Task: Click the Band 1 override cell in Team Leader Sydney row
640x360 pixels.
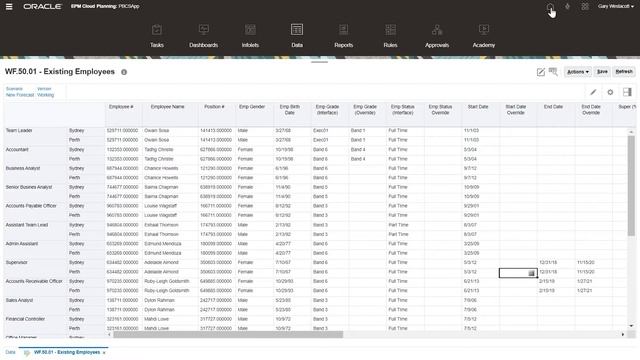Action: (367, 131)
